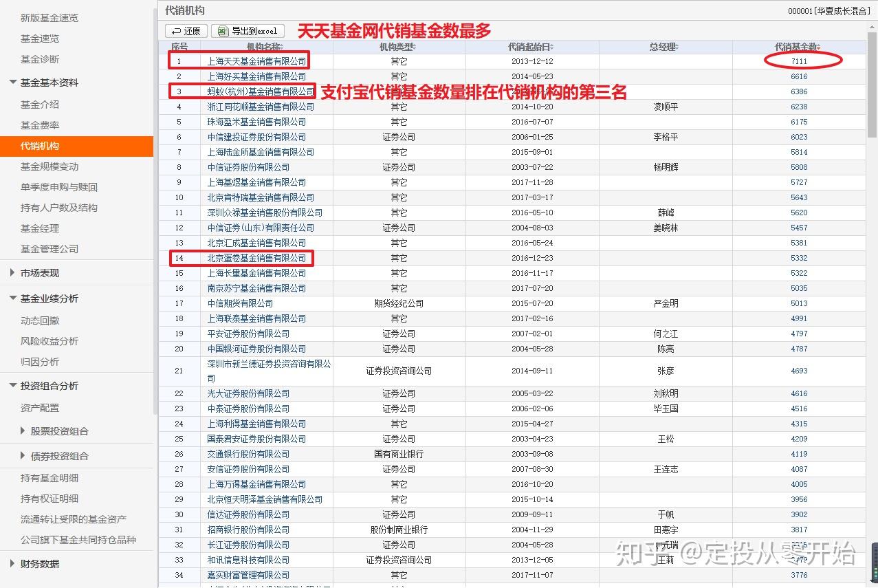
Task: Click the 还原 restore button
Action: click(186, 31)
